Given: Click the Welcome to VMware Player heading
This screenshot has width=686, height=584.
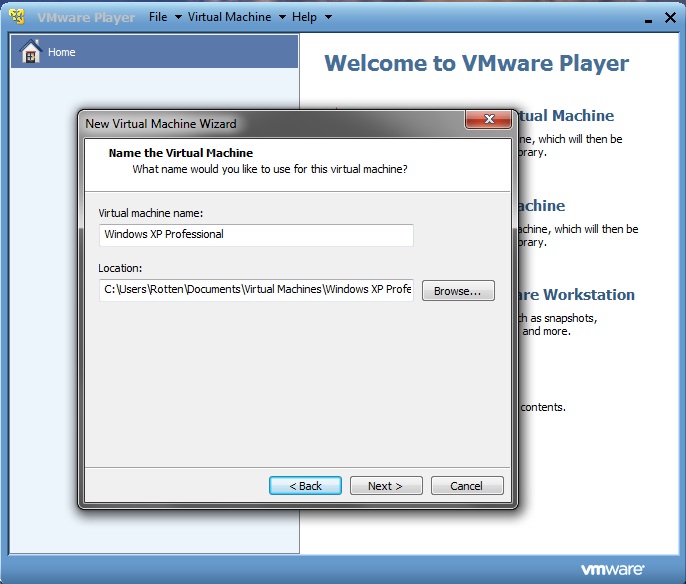Looking at the screenshot, I should pos(476,63).
